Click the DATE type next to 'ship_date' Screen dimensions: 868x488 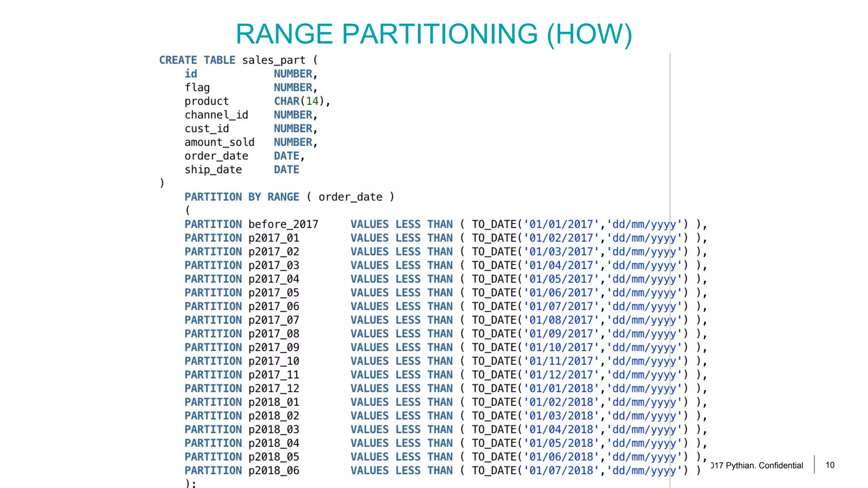(287, 170)
